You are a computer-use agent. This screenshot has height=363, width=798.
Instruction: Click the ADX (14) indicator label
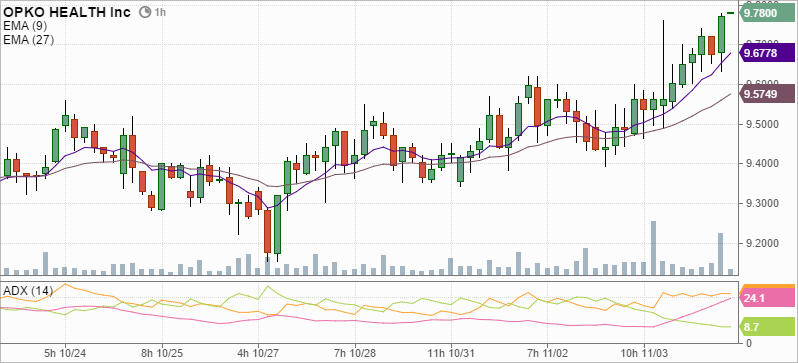click(x=28, y=291)
